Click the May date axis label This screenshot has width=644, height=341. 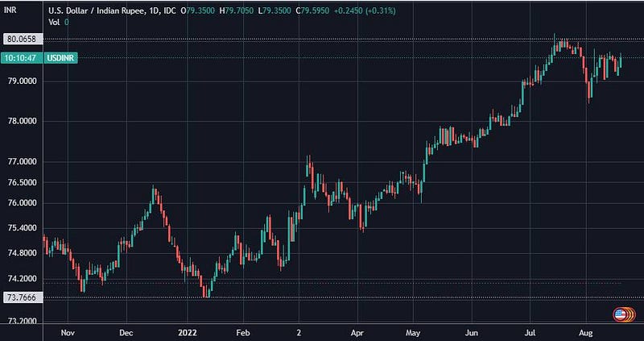tap(413, 332)
